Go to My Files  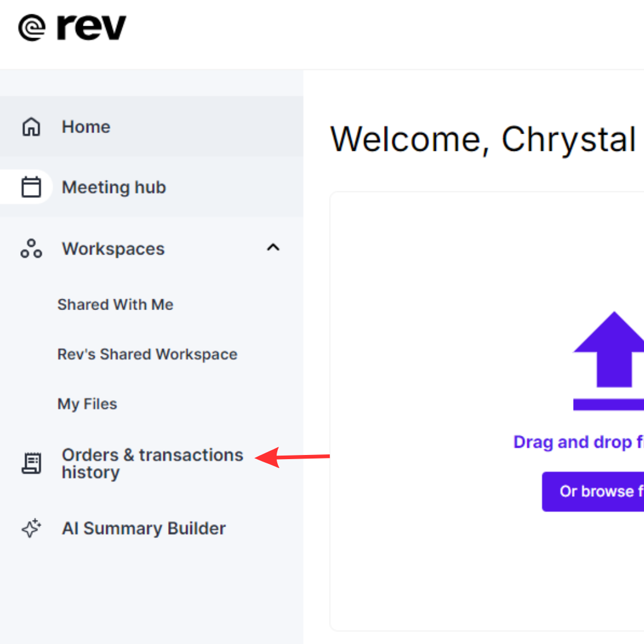87,404
